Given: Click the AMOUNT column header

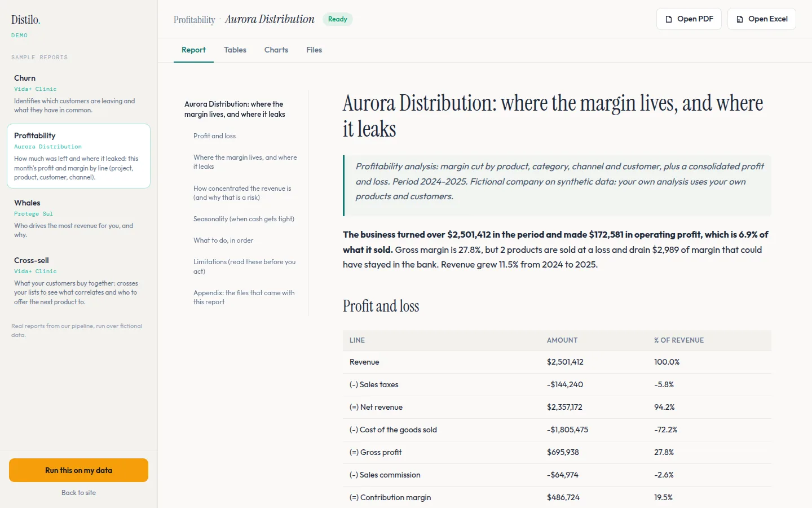Looking at the screenshot, I should click(562, 340).
